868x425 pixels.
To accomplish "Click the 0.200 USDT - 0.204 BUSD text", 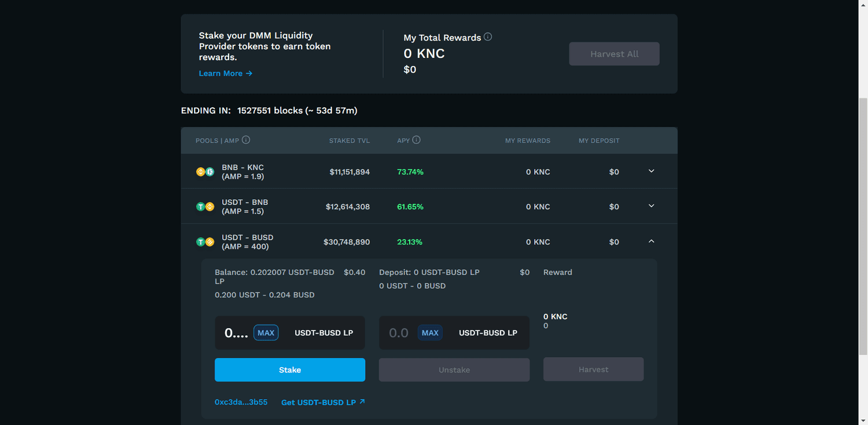I will (264, 295).
